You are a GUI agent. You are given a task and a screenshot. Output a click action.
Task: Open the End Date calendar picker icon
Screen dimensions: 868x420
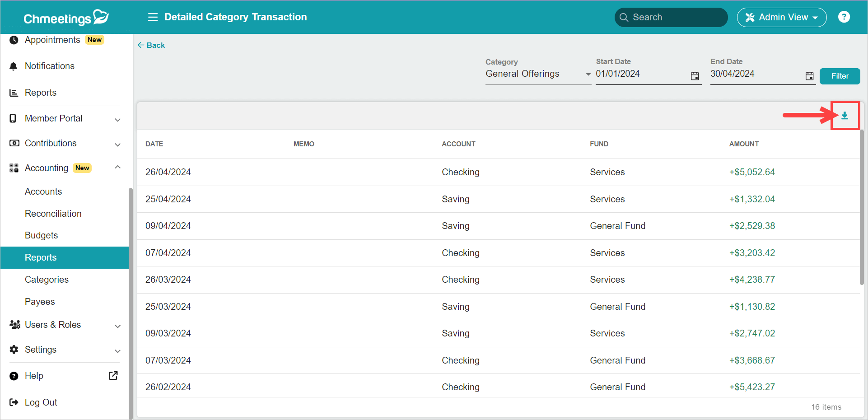point(809,76)
